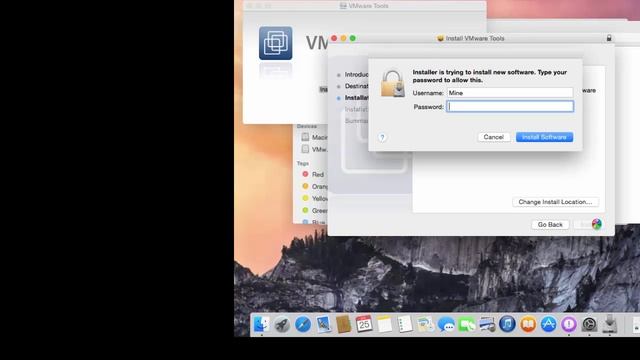Go Back in the installer
640x360 pixels.
550,224
